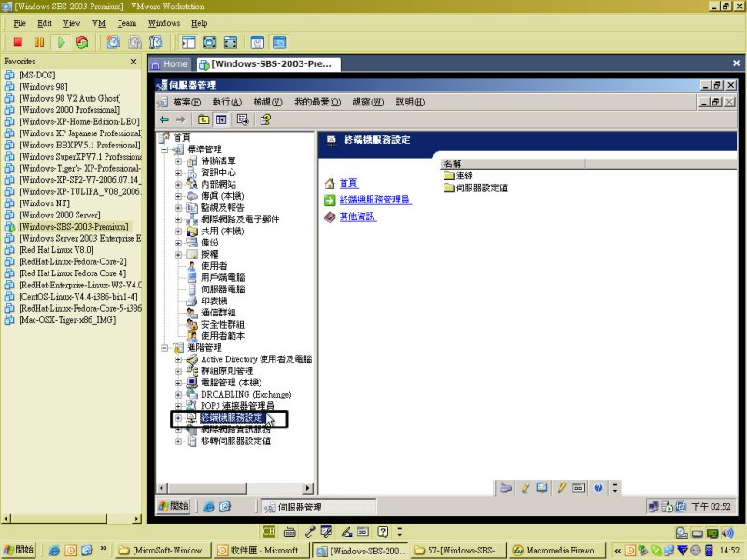Screen dimensions: 747x560
Task: Click the CH language indicator on the IME bar
Action: (269, 531)
